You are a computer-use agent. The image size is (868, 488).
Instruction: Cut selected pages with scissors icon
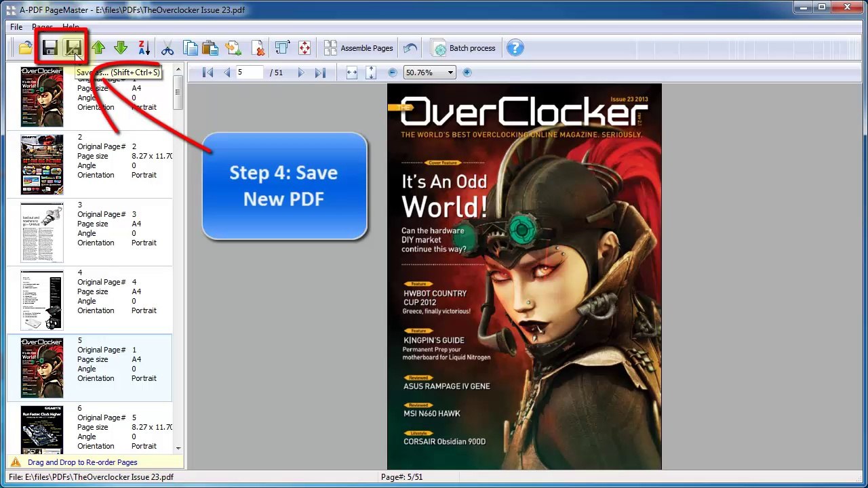tap(167, 48)
